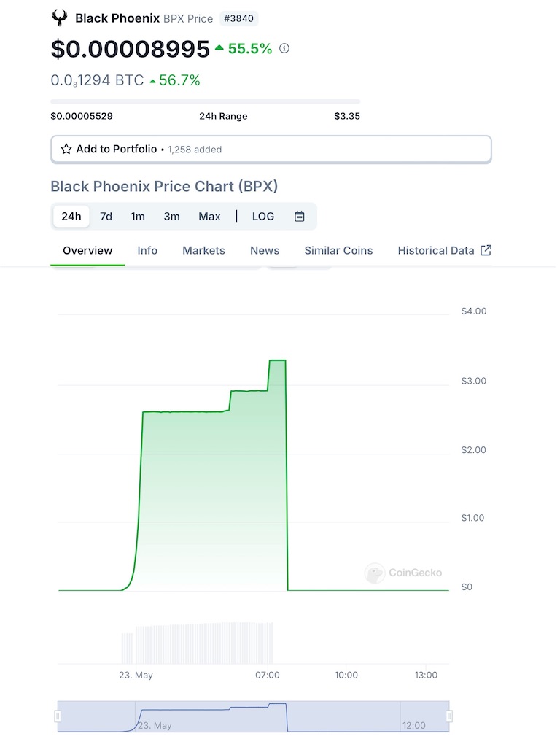Click the info icon beside 55.5%
This screenshot has width=560, height=747.
click(284, 48)
